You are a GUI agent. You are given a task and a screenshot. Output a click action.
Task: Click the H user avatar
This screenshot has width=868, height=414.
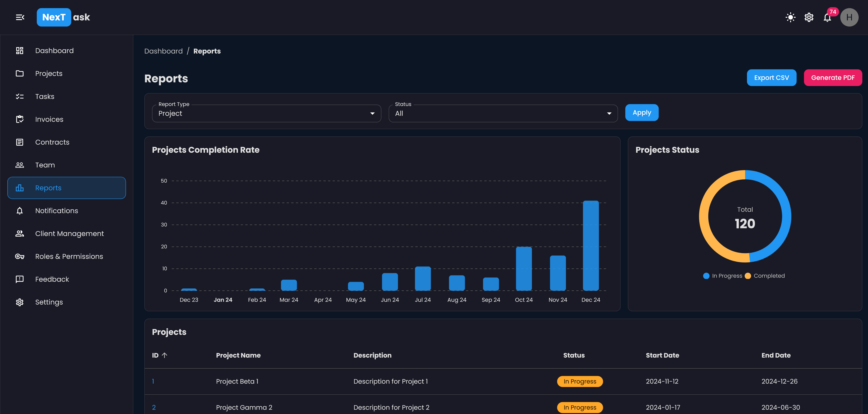pyautogui.click(x=849, y=17)
